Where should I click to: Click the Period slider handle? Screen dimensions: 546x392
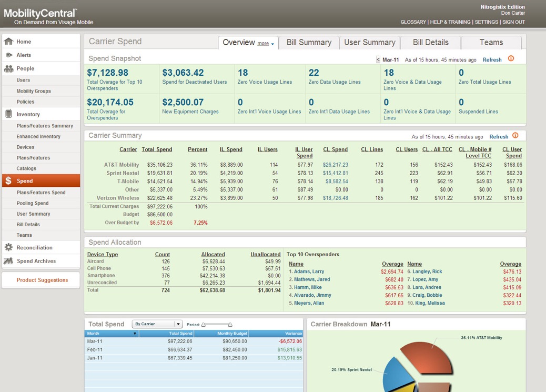tap(204, 325)
